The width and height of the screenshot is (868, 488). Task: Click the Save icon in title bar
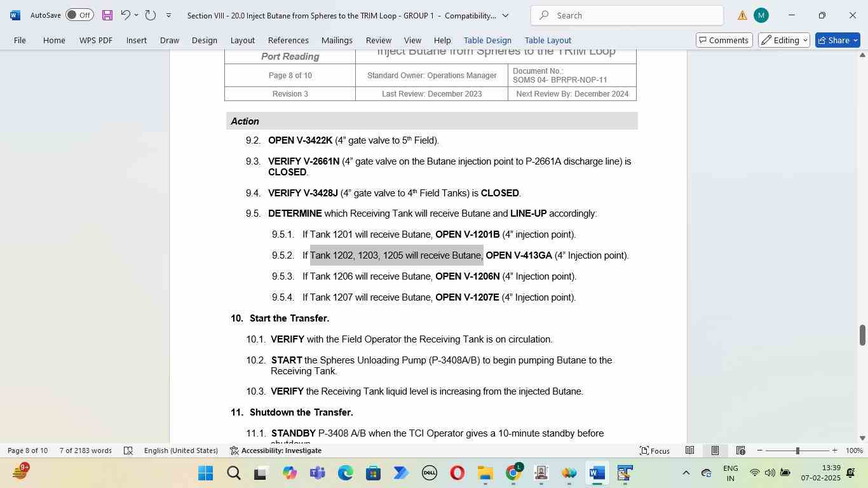click(x=107, y=15)
